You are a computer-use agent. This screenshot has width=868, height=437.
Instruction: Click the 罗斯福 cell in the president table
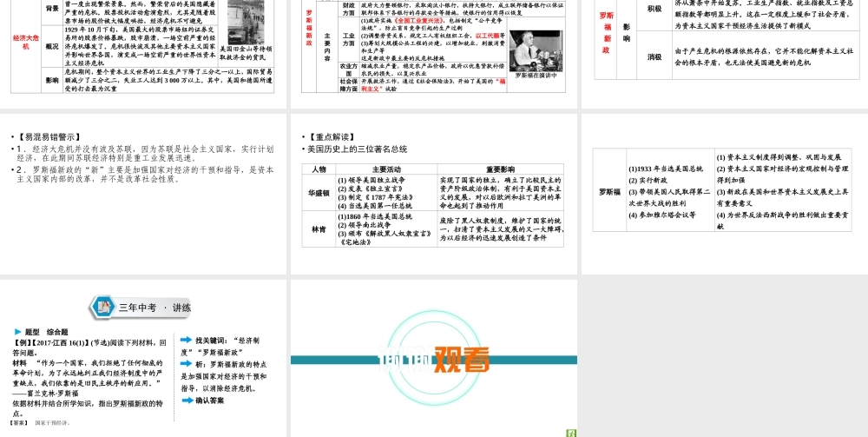609,192
